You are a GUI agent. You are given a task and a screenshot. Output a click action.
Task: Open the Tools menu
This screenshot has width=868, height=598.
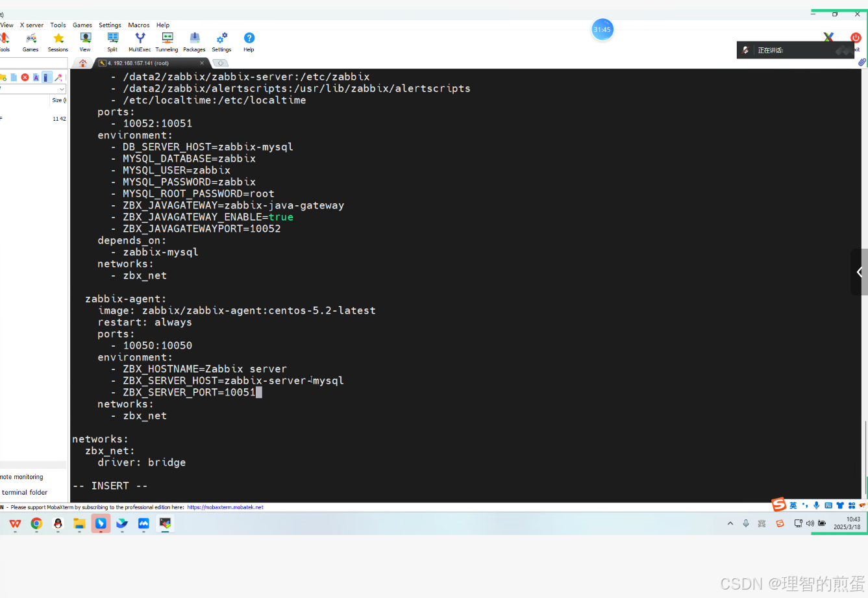pyautogui.click(x=58, y=25)
